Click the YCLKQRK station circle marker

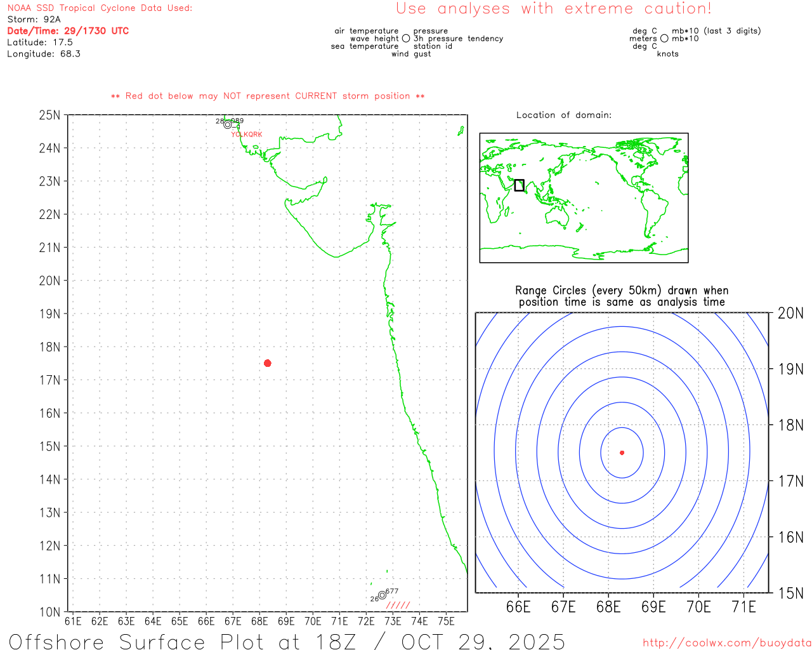click(228, 124)
